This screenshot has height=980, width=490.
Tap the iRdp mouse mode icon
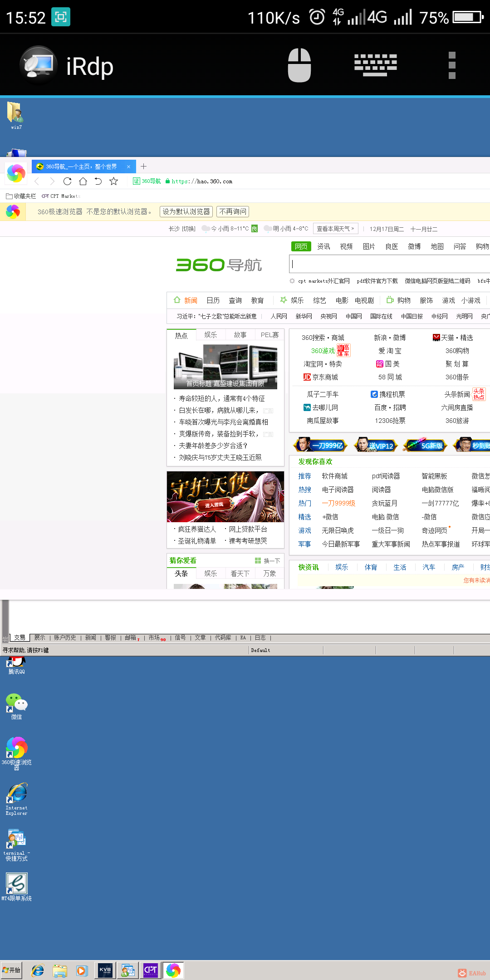pyautogui.click(x=299, y=65)
